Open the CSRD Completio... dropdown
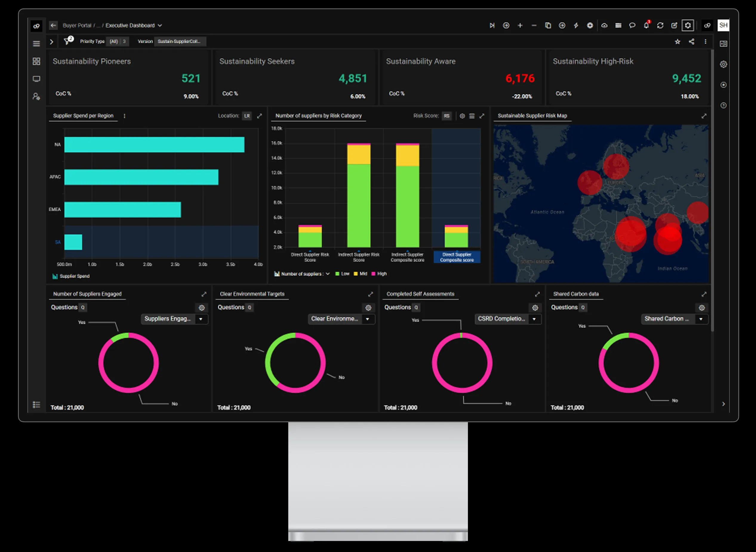Image resolution: width=756 pixels, height=552 pixels. click(x=508, y=319)
